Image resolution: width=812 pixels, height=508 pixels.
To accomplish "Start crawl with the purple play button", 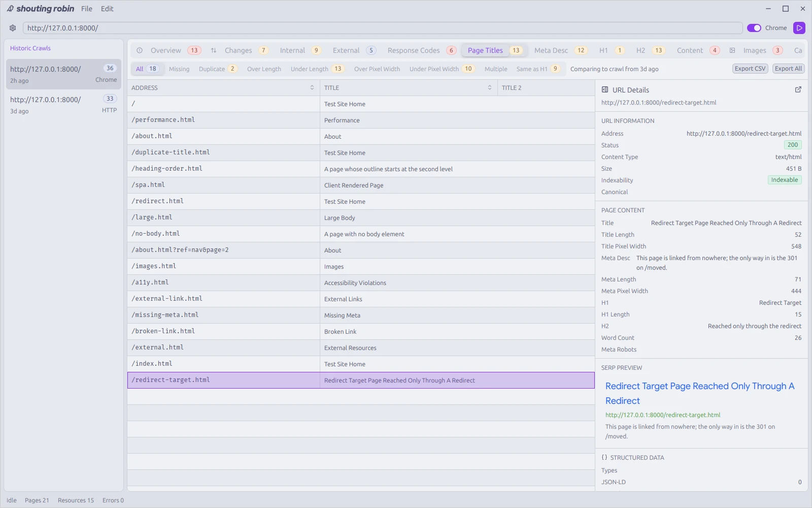I will tap(799, 28).
